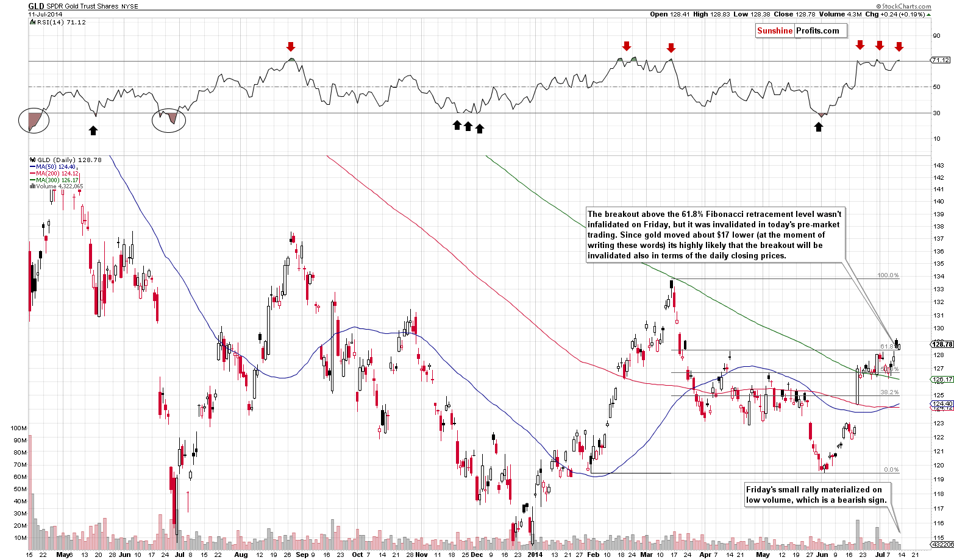Viewport: 954px width, 560px height.
Task: Click the 'Volume 4,322,065' legend entry
Action: 56,186
